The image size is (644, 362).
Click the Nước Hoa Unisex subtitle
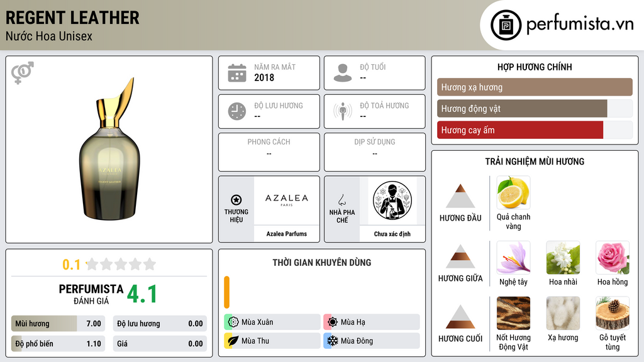[x=49, y=36]
